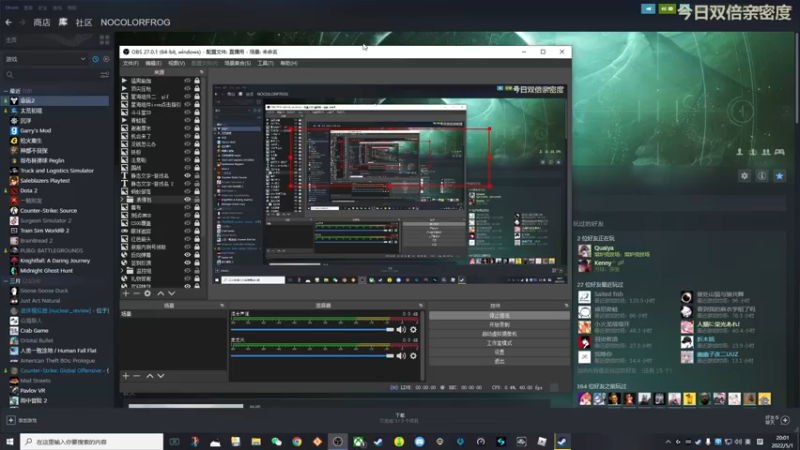Click 停止推流 button in OBS controls
This screenshot has width=800, height=450.
pyautogui.click(x=499, y=316)
